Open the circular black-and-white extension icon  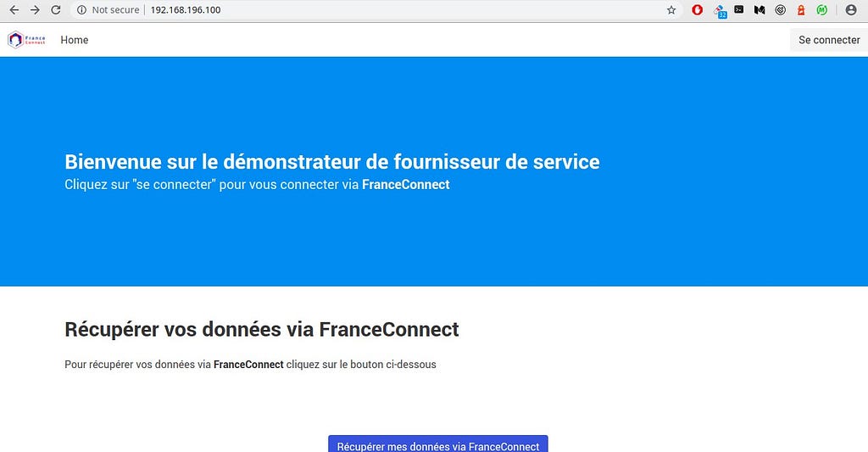[781, 10]
